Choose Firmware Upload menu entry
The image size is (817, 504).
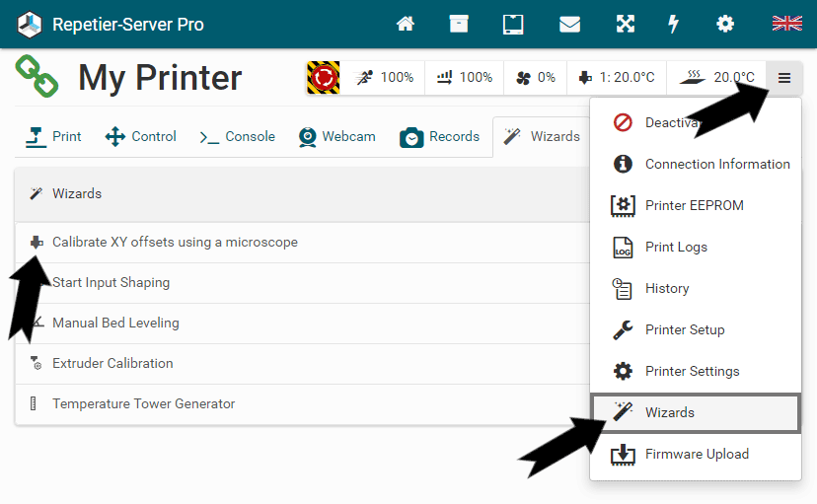tap(696, 454)
